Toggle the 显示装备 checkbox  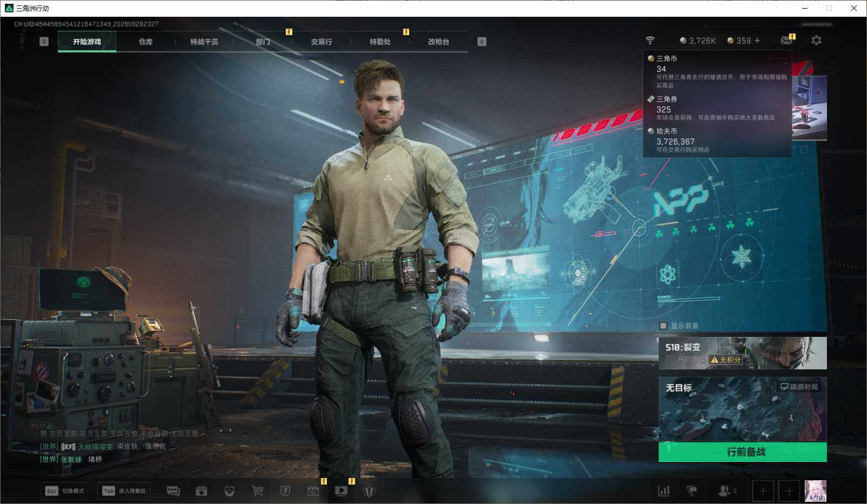tap(663, 326)
